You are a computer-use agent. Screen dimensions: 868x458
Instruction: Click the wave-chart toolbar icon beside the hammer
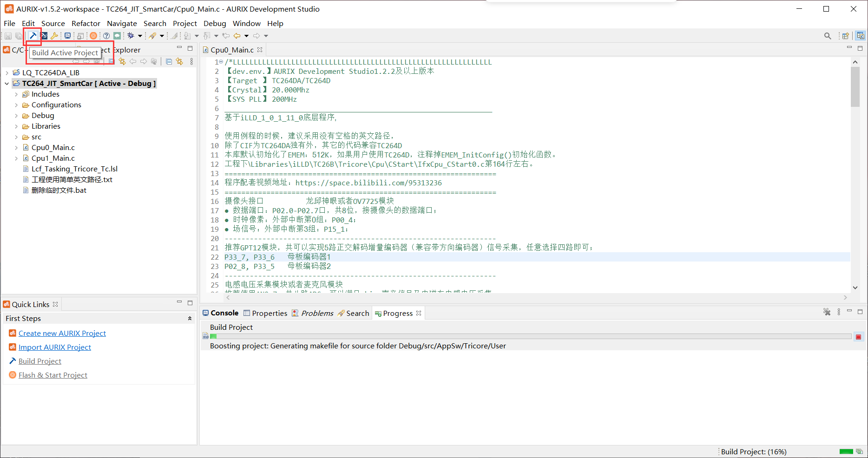point(44,36)
